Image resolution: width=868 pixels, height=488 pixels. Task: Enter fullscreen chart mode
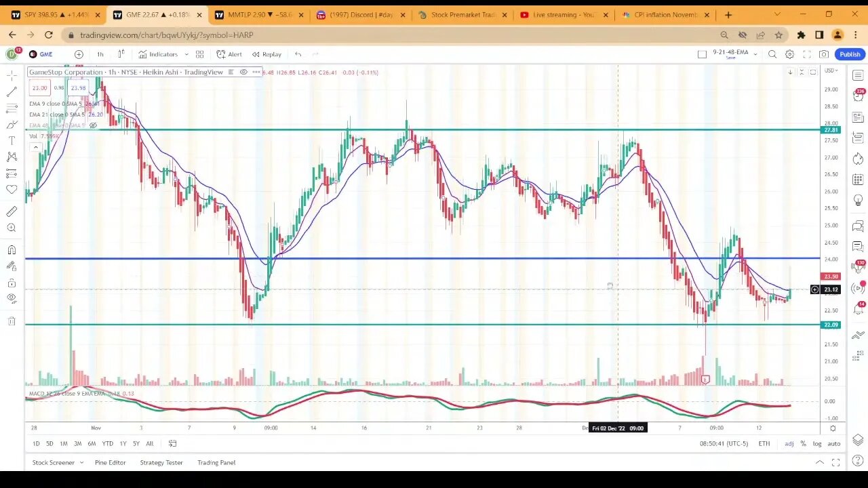click(x=807, y=54)
